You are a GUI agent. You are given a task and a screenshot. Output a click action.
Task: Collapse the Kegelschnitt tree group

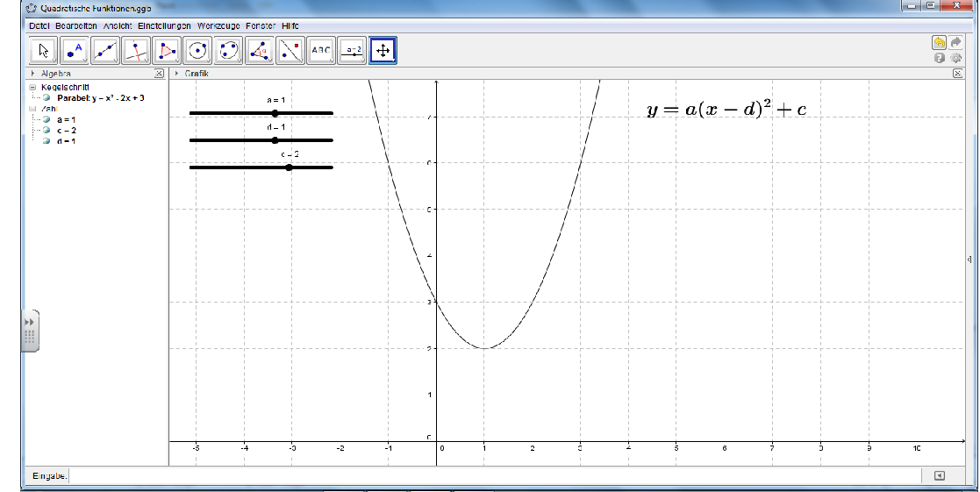[32, 88]
